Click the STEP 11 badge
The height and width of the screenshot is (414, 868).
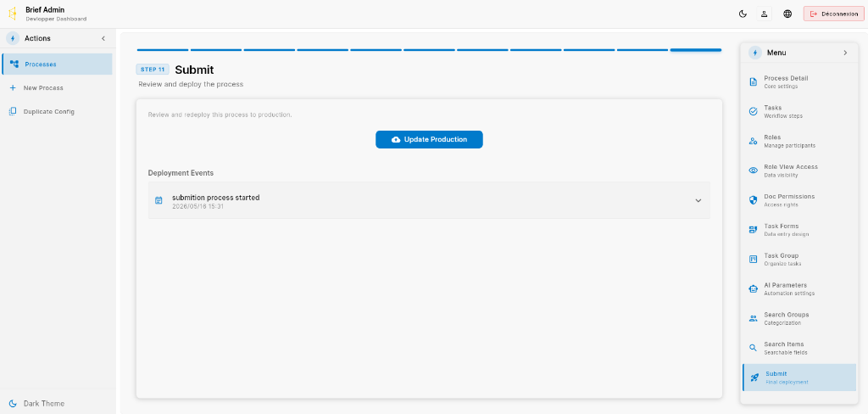(153, 70)
